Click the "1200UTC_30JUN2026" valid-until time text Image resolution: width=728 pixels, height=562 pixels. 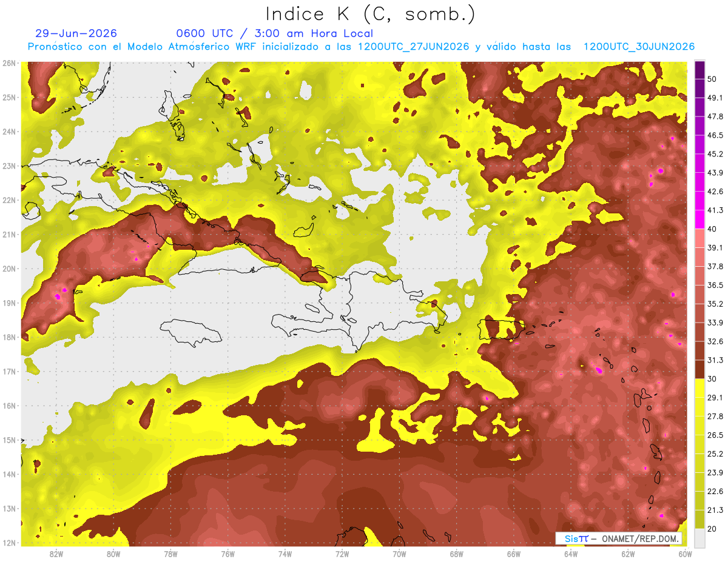639,47
